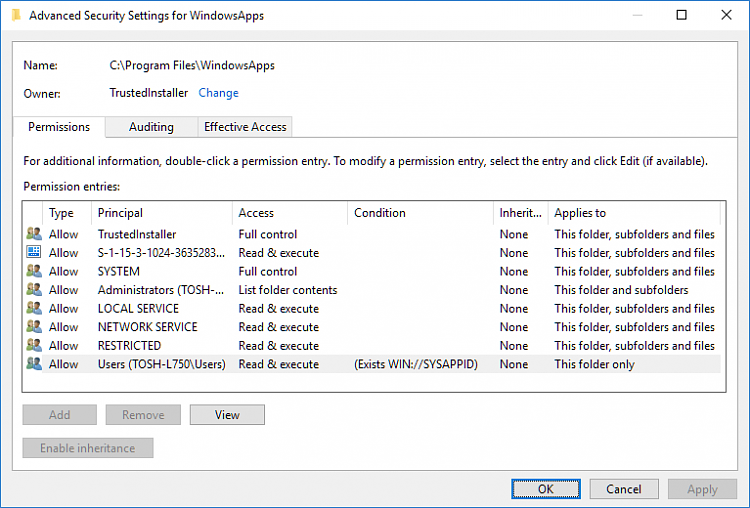Click Cancel to dismiss the dialog
This screenshot has height=508, width=750.
point(624,489)
